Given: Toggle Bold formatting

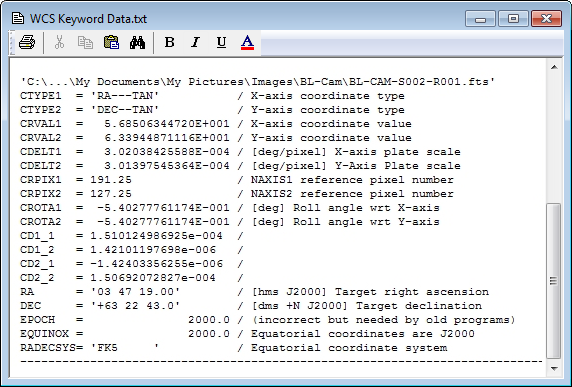Looking at the screenshot, I should 169,43.
